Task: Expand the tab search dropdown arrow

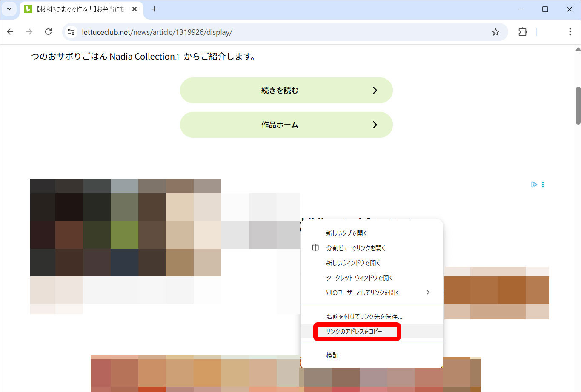Action: (x=9, y=9)
